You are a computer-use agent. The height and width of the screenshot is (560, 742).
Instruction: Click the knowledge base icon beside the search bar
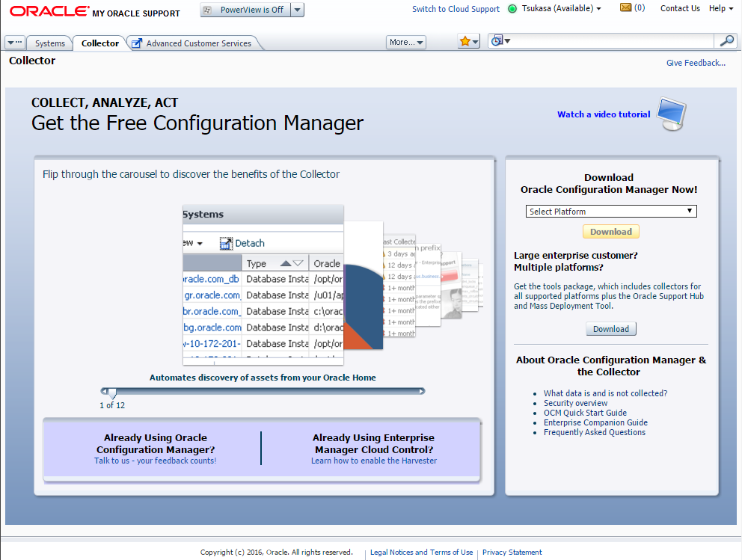(x=498, y=40)
